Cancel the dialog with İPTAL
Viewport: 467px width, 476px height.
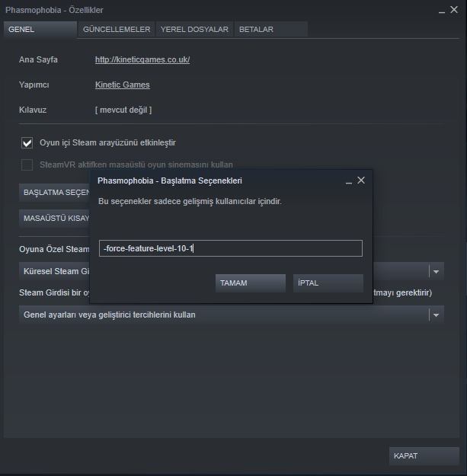(328, 283)
